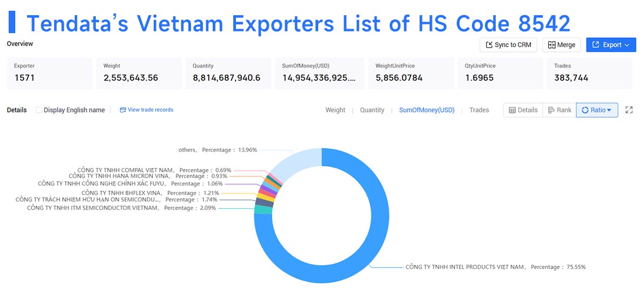Click the Merge button
Image resolution: width=644 pixels, height=291 pixels.
561,45
